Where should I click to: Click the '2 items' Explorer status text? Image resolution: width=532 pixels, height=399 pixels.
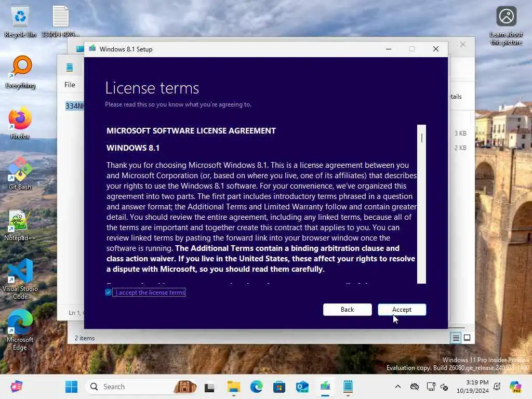point(85,338)
